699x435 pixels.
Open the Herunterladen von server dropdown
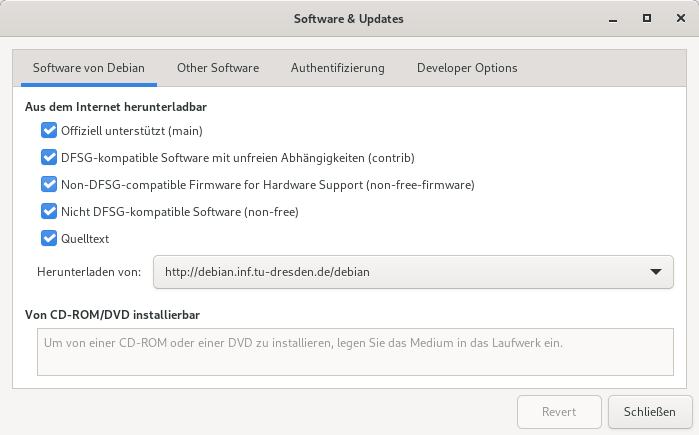click(413, 272)
